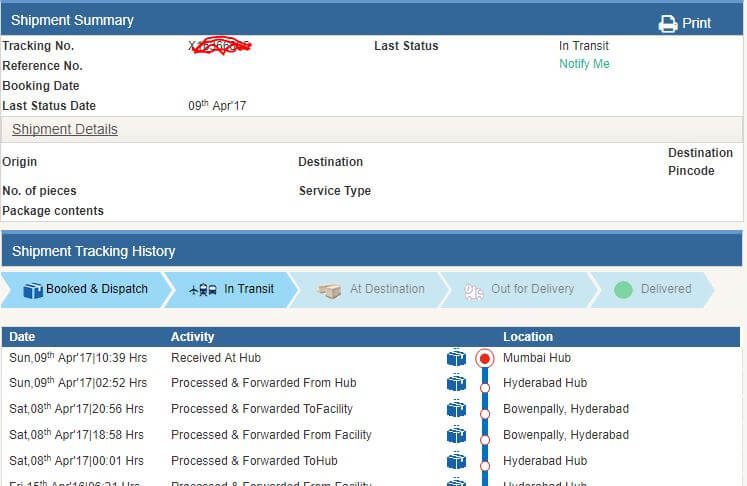Viewport: 747px width, 486px height.
Task: Click package icon in Forwarded ToHub row
Action: (x=456, y=461)
